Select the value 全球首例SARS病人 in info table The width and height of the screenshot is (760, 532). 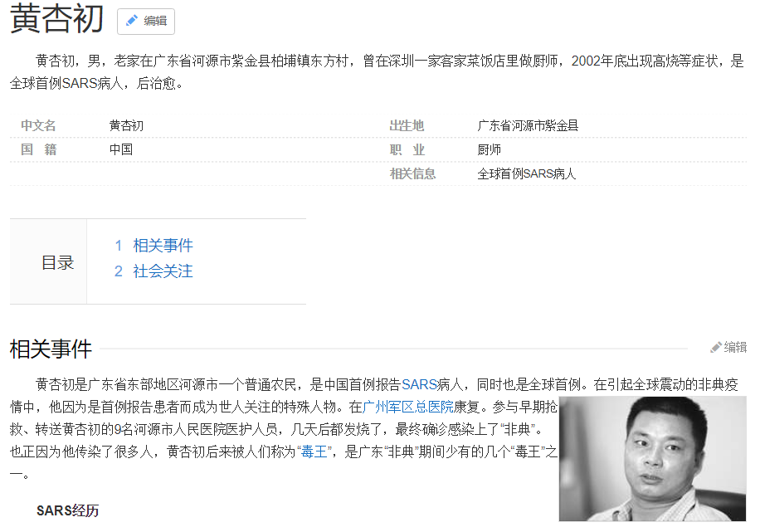coord(526,173)
